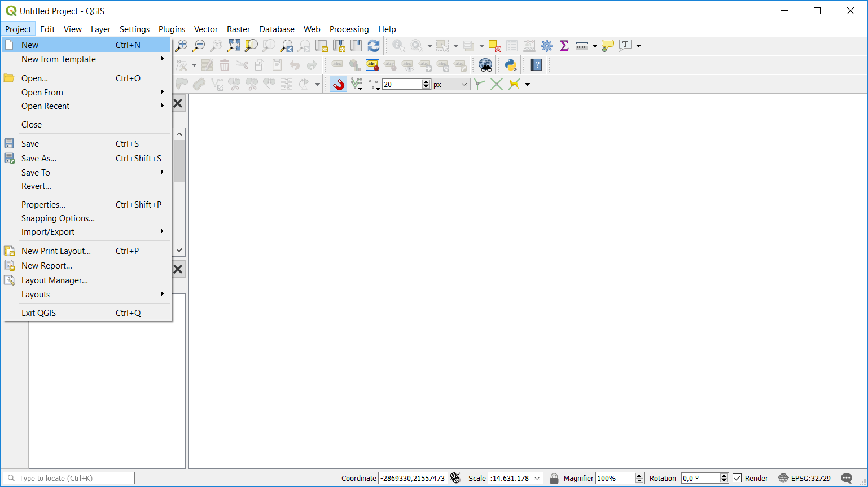The height and width of the screenshot is (487, 868).
Task: Click the Zoom Out magnifier icon
Action: coord(199,46)
